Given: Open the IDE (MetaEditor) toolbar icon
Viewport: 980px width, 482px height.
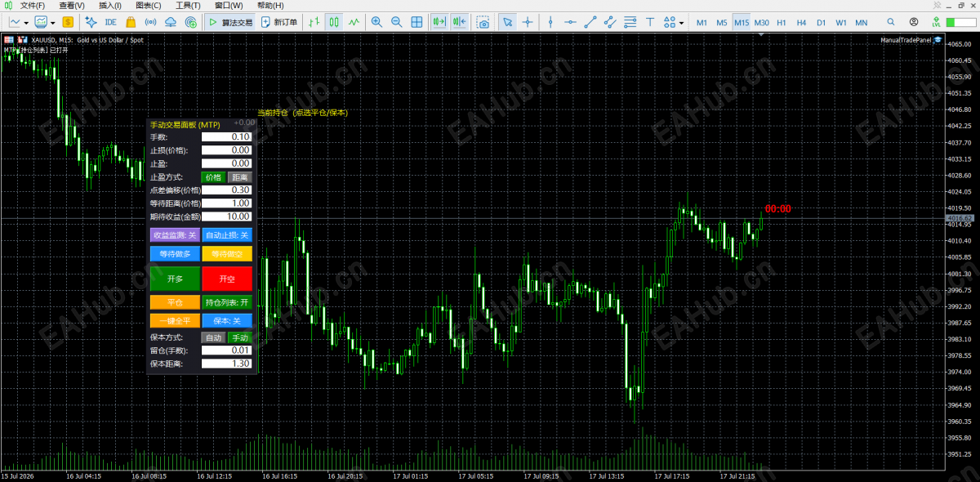Looking at the screenshot, I should (111, 22).
